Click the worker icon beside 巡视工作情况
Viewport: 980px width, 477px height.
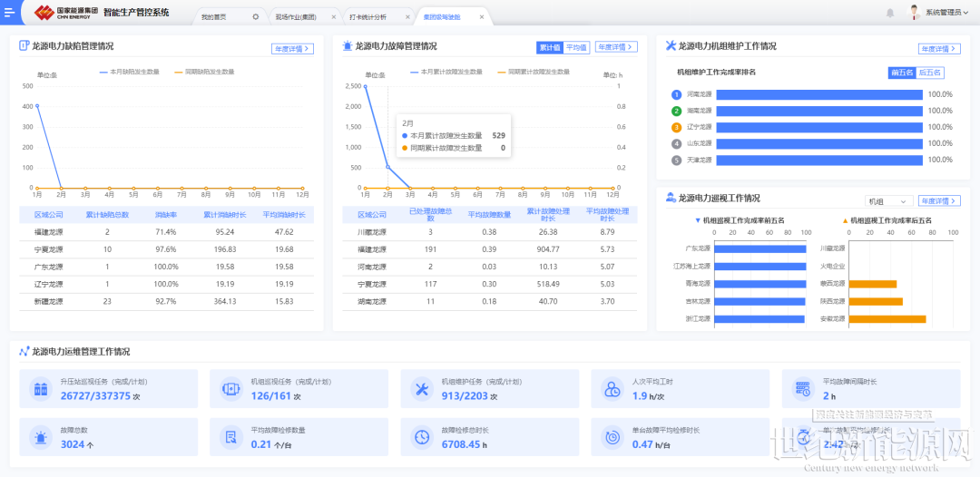(671, 198)
